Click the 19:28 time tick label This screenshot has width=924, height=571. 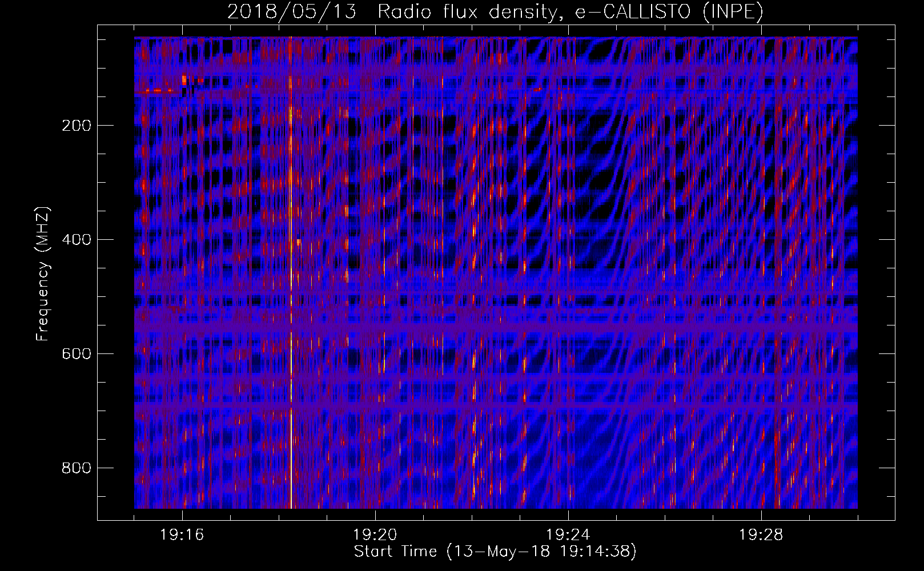(x=761, y=535)
